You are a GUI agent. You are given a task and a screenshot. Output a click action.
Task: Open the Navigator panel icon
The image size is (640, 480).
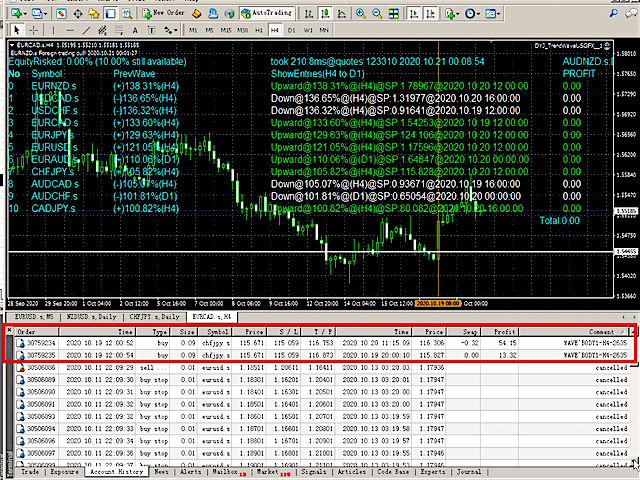pos(94,14)
